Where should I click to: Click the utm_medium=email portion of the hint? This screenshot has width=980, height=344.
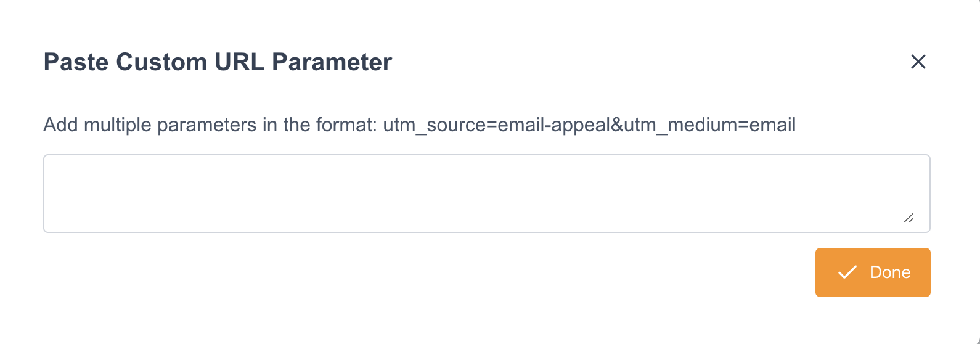(710, 125)
